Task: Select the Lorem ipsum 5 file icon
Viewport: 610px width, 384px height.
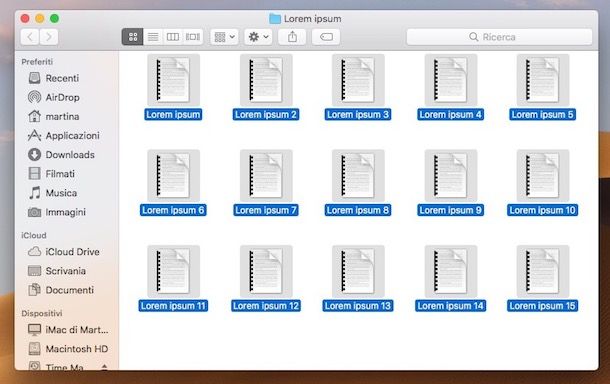Action: 543,80
